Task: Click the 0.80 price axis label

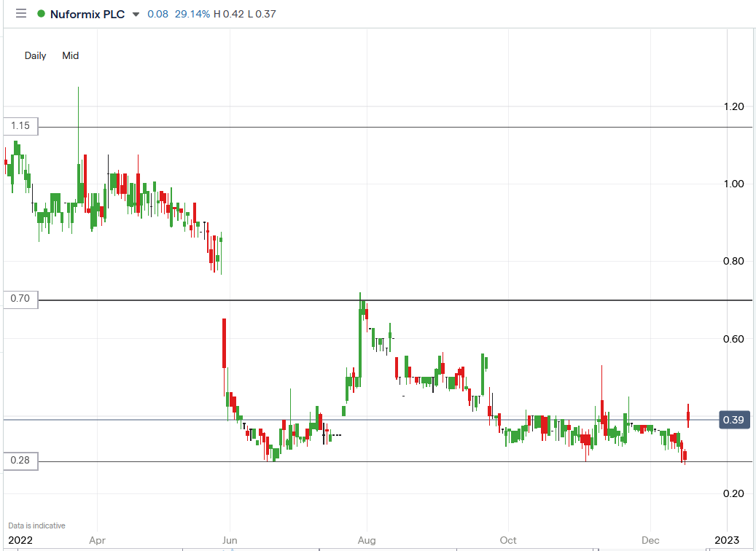Action: 734,261
